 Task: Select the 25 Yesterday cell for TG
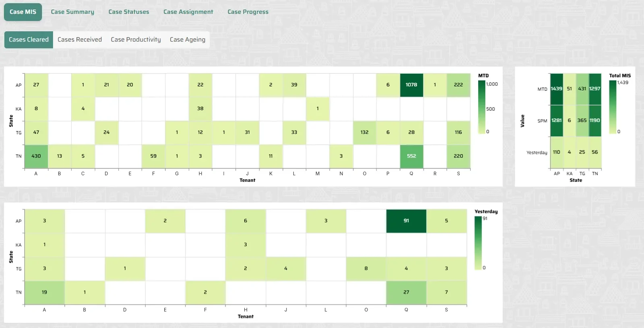(582, 152)
